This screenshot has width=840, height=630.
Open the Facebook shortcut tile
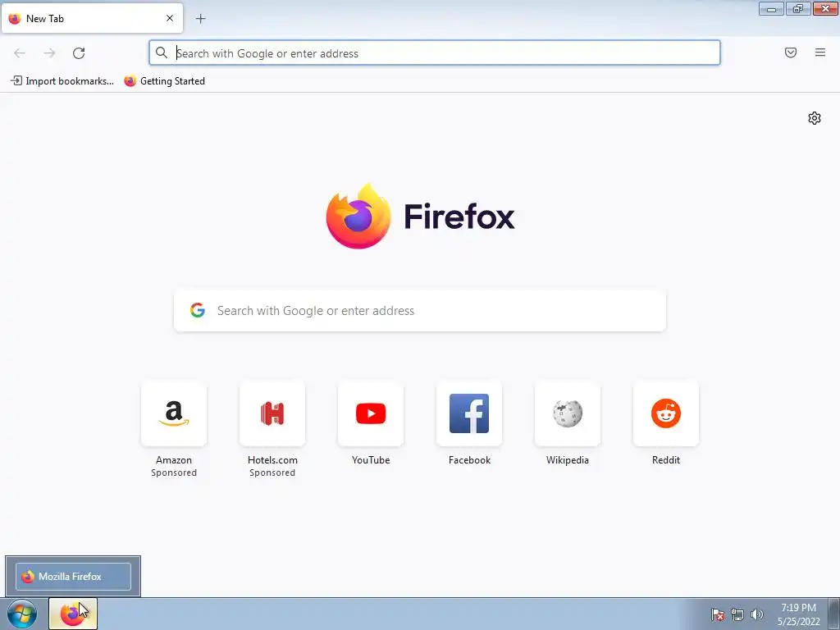[x=469, y=413]
